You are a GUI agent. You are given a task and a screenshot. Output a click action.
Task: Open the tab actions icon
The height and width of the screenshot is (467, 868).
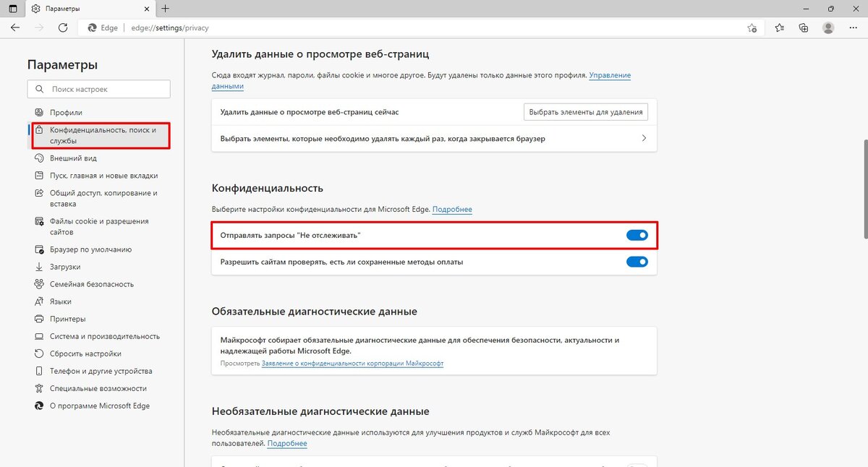12,9
